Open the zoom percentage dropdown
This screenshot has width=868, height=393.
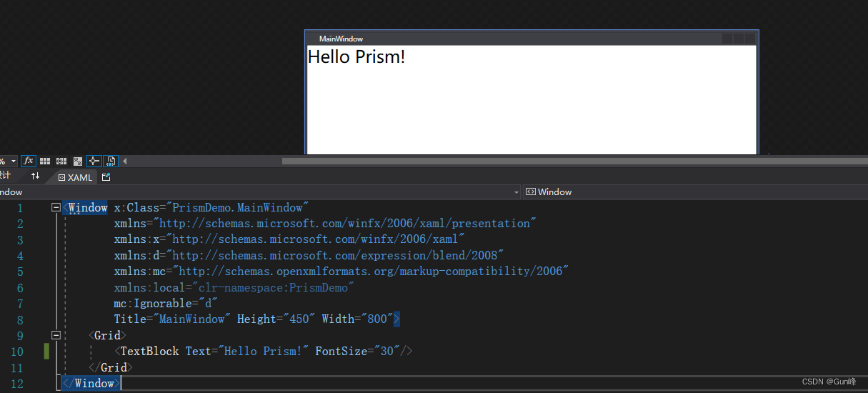[14, 161]
